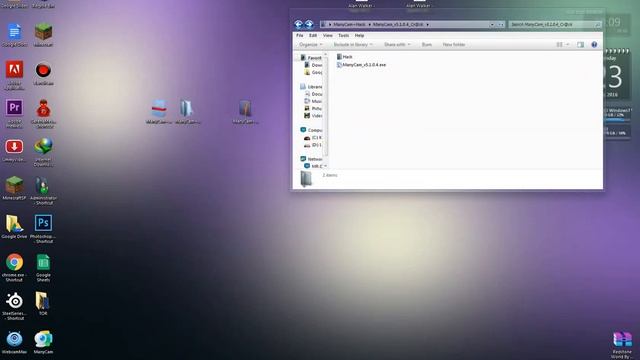Select the ManyCam app icon bottom-left

pos(43,341)
